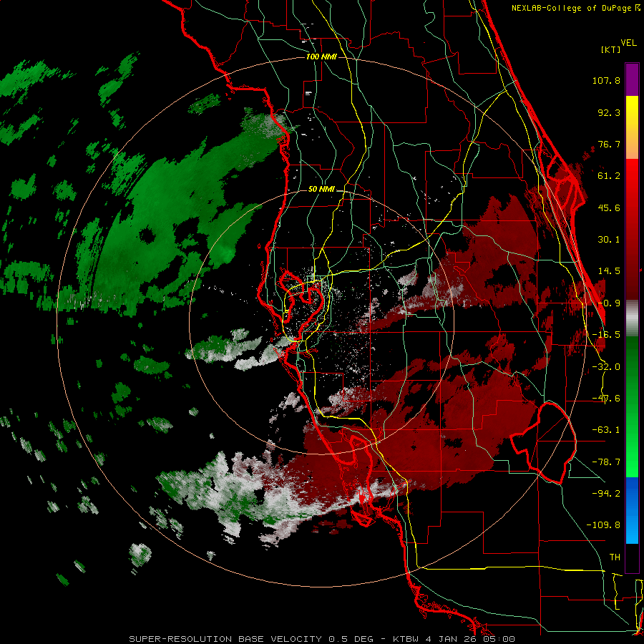Click the 50 NMI range ring label

point(321,189)
